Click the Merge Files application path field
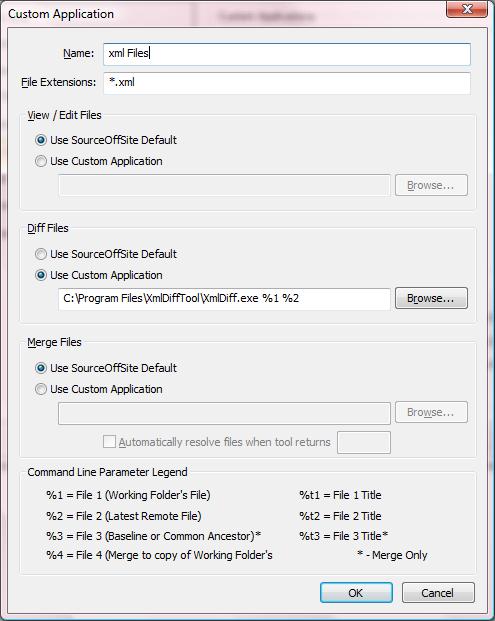 [x=225, y=413]
